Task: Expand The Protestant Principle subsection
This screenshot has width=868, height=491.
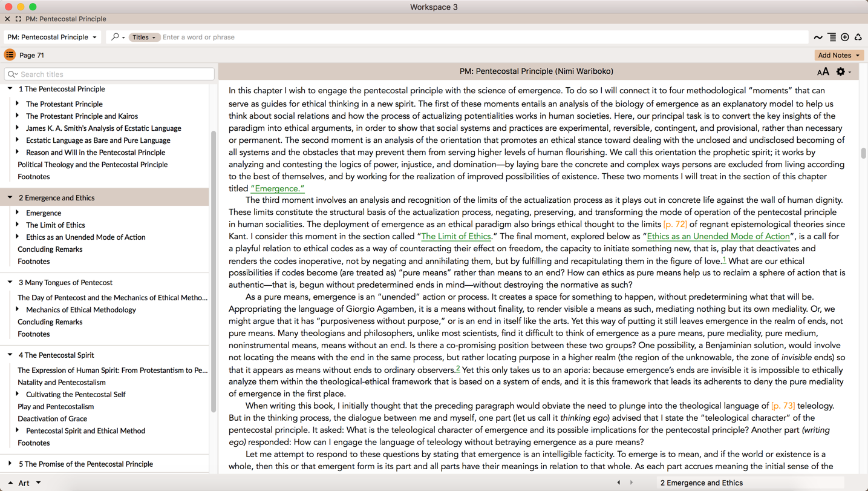Action: click(18, 104)
